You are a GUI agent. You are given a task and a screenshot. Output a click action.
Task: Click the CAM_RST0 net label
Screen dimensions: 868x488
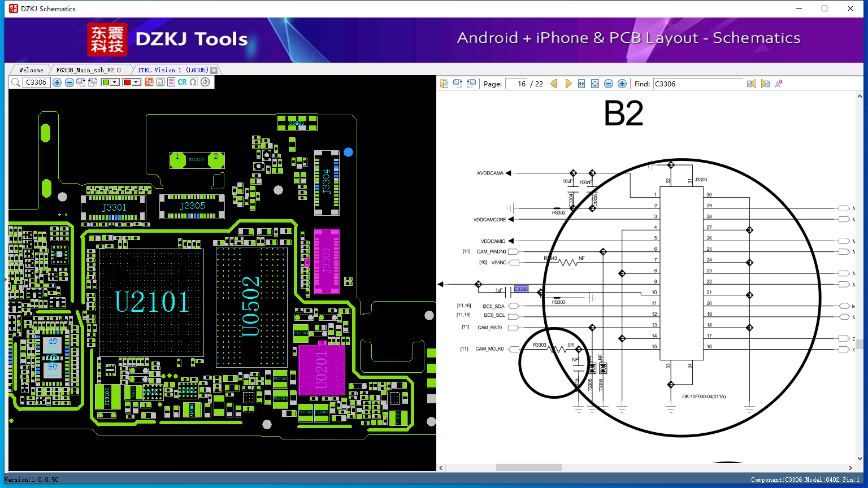pyautogui.click(x=489, y=328)
